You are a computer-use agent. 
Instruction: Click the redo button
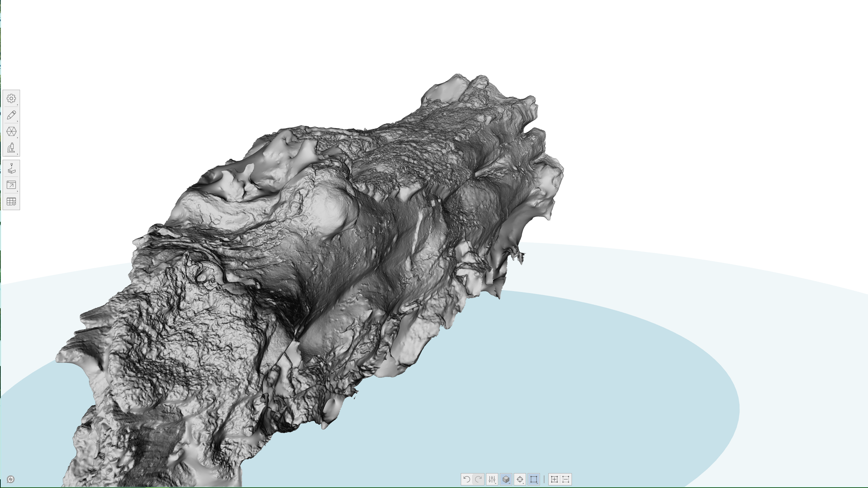pos(479,479)
